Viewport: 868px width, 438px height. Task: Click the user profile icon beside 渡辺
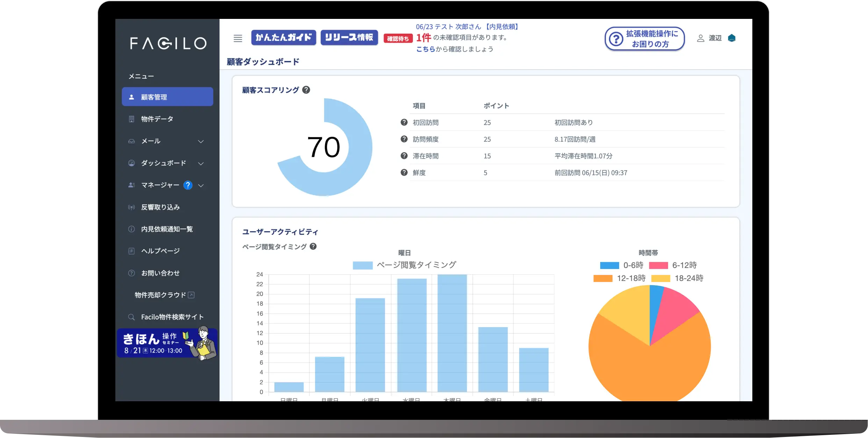point(701,38)
